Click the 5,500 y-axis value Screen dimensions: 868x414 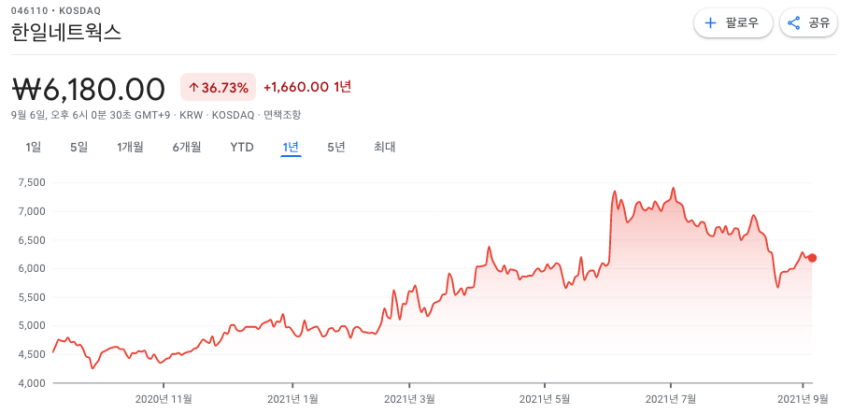34,297
